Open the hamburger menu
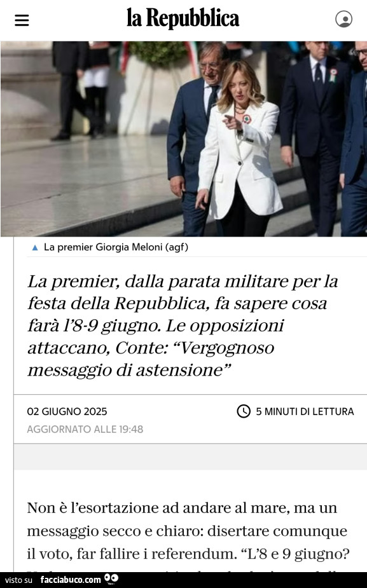This screenshot has height=588, width=367. point(22,20)
